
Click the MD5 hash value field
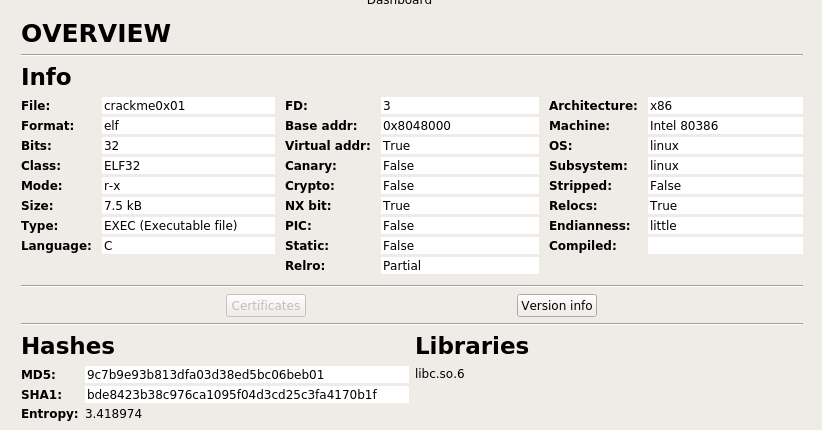246,374
